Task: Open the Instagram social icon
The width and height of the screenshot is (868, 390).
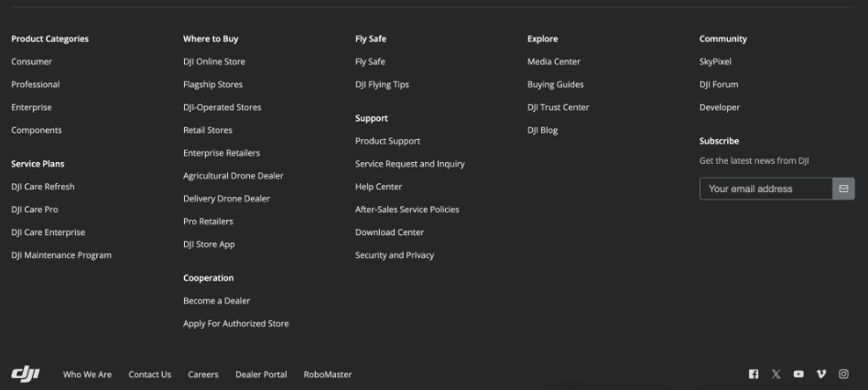Action: point(843,374)
